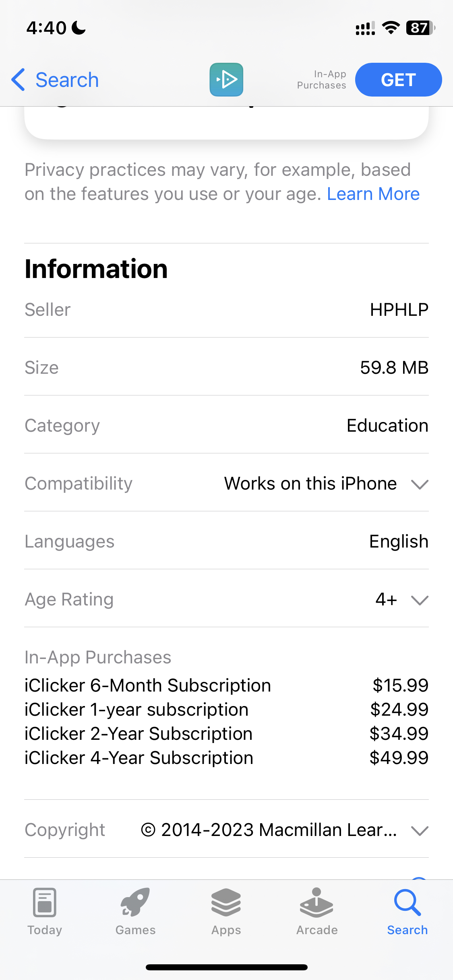
Task: Tap the Seller HPHLP row
Action: coord(226,310)
